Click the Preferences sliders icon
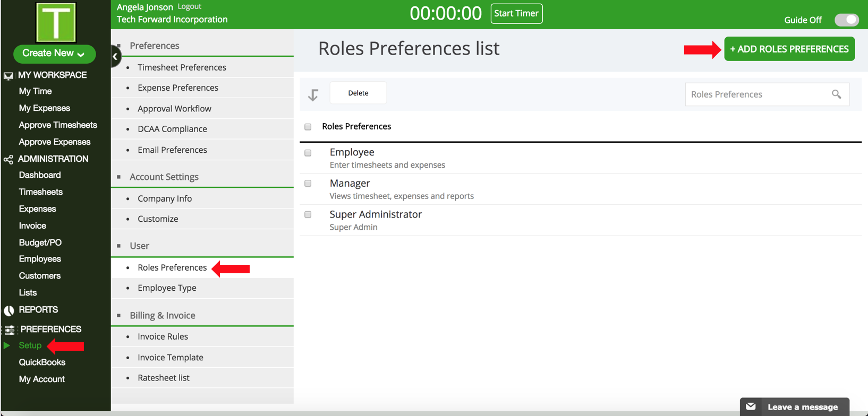 pyautogui.click(x=10, y=330)
